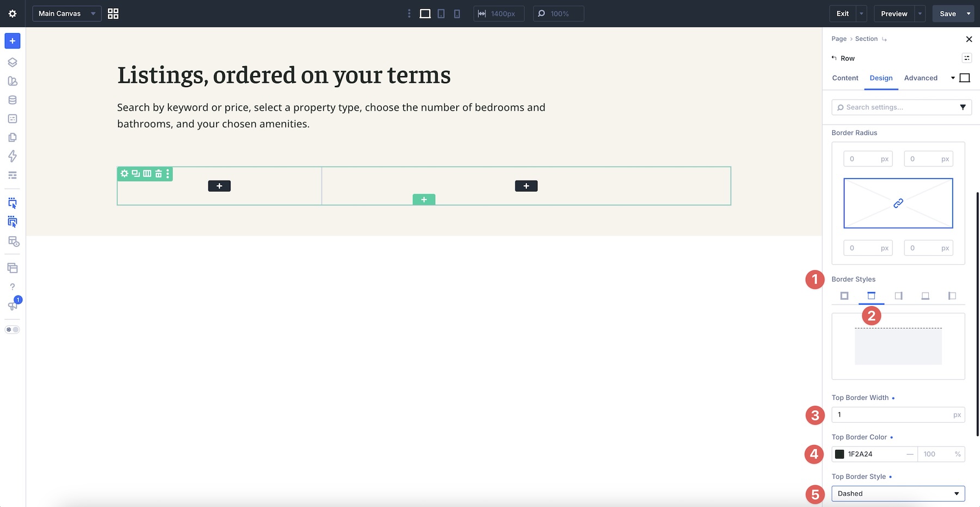Click green add row plus button
980x507 pixels.
[x=424, y=200]
